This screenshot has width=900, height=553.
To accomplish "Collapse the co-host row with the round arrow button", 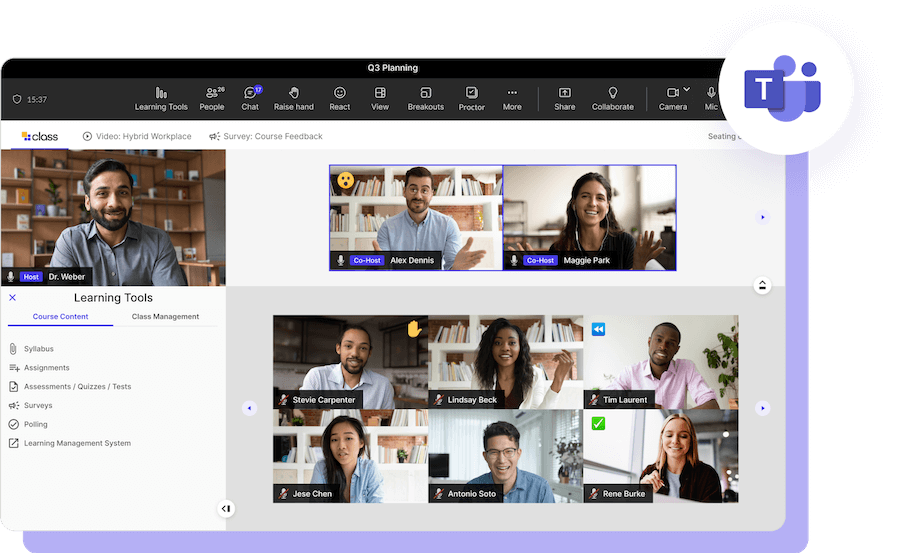I will pos(763,286).
